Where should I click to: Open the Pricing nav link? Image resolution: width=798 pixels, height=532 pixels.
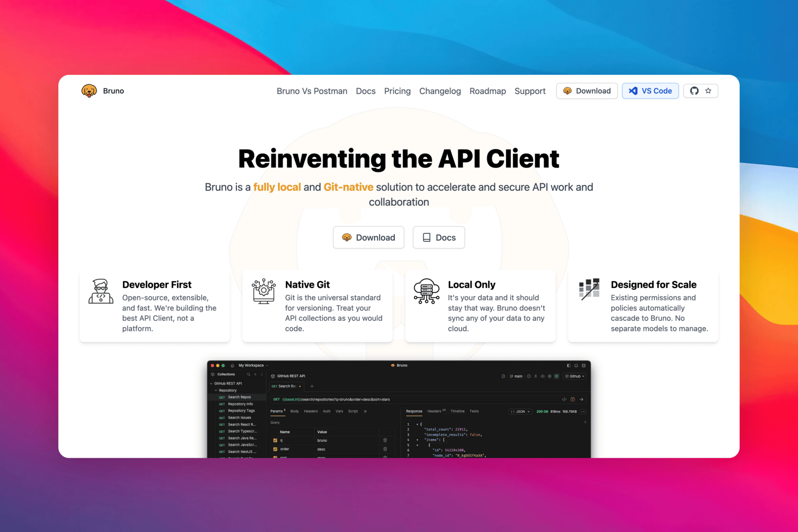tap(397, 91)
